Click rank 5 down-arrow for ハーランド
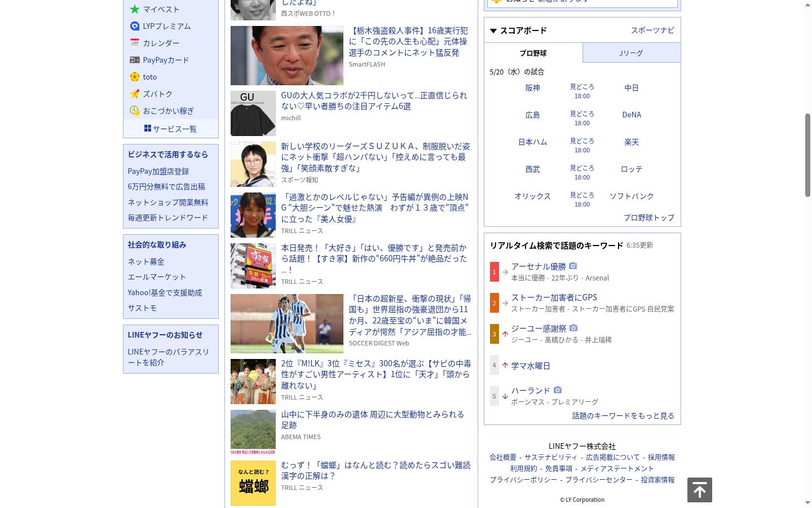The height and width of the screenshot is (508, 812). pyautogui.click(x=505, y=396)
